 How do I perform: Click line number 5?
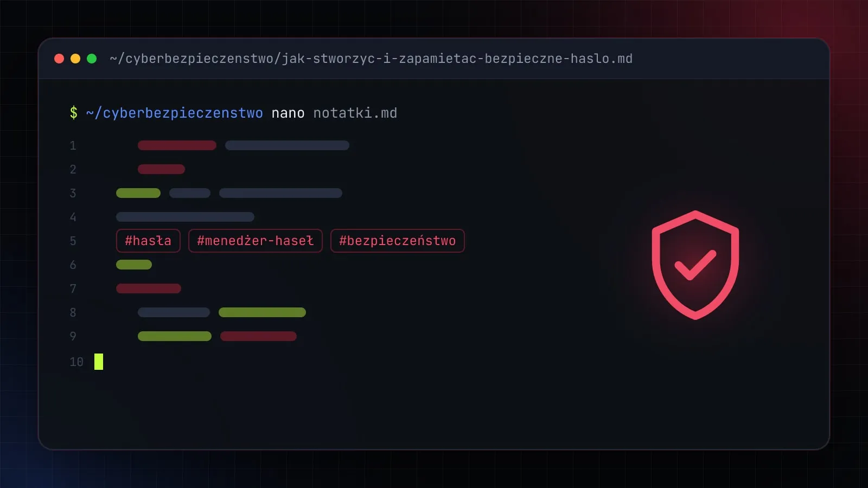point(73,241)
